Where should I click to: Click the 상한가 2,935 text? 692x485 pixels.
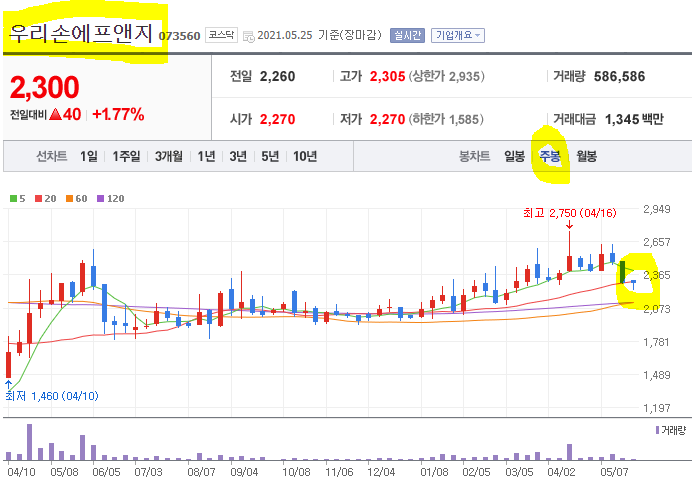pyautogui.click(x=446, y=76)
